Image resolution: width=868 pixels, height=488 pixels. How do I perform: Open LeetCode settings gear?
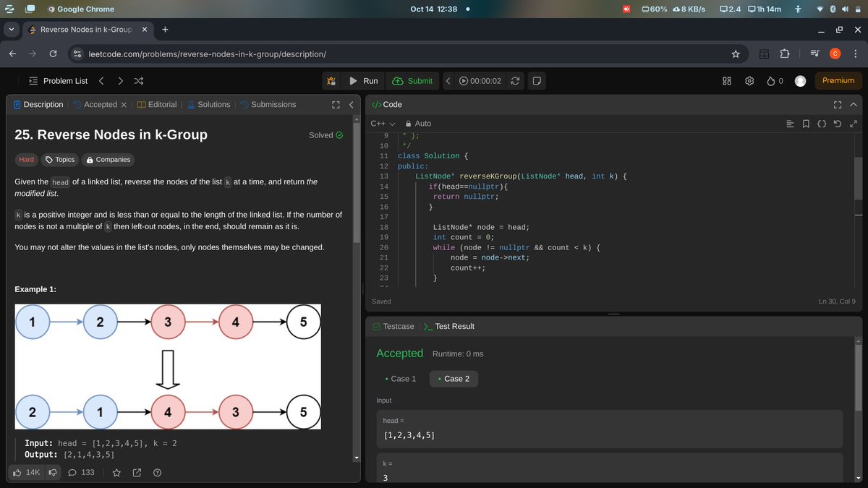point(750,81)
